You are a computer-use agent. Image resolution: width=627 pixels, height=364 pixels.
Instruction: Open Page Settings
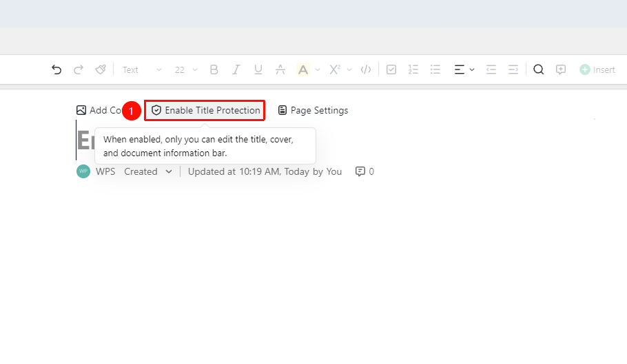click(x=313, y=110)
